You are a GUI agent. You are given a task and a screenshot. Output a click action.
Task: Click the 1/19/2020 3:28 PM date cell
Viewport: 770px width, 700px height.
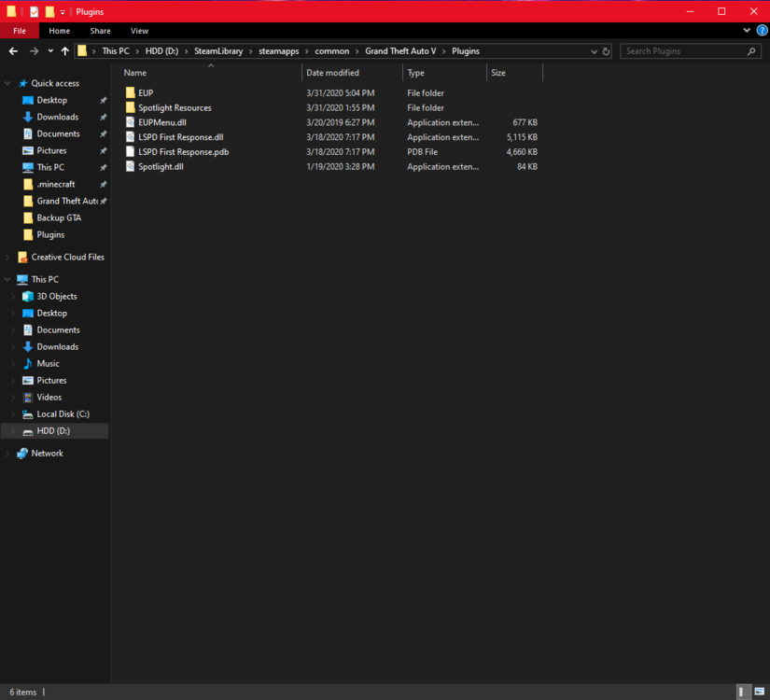341,166
